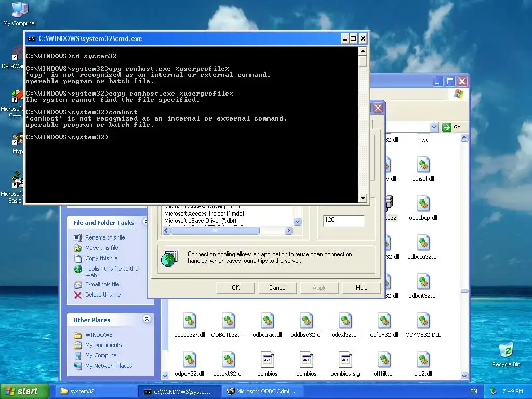Select the odbcjt32.dll file icon

423,282
